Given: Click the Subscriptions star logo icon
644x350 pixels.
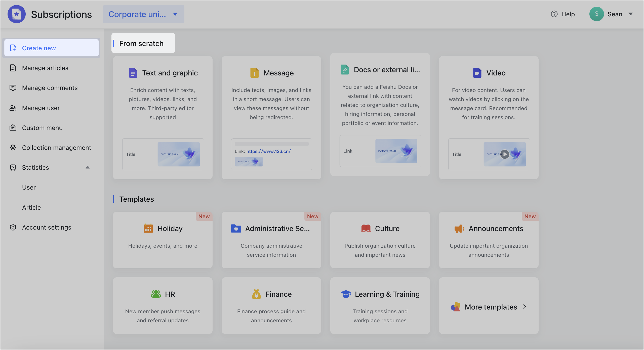Looking at the screenshot, I should [x=17, y=14].
